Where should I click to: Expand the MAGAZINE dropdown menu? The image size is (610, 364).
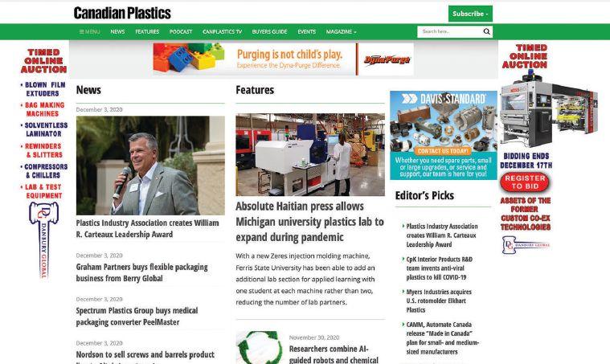pyautogui.click(x=341, y=31)
